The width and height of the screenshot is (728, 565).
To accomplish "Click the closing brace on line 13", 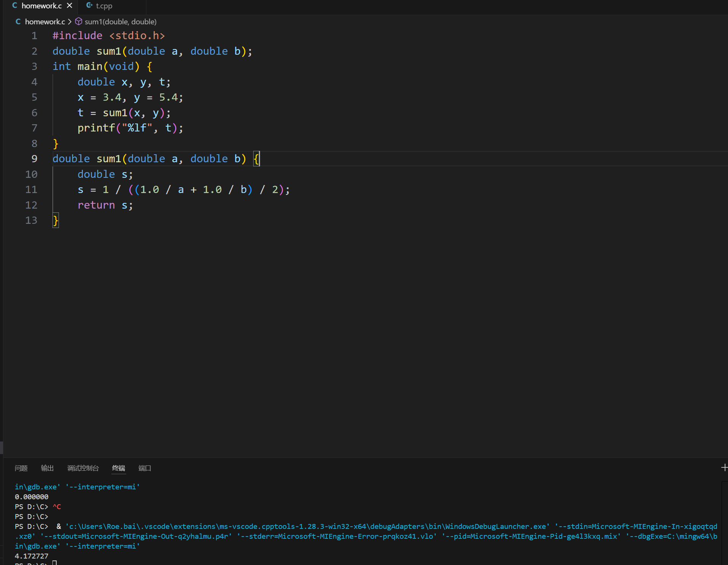I will click(x=56, y=220).
